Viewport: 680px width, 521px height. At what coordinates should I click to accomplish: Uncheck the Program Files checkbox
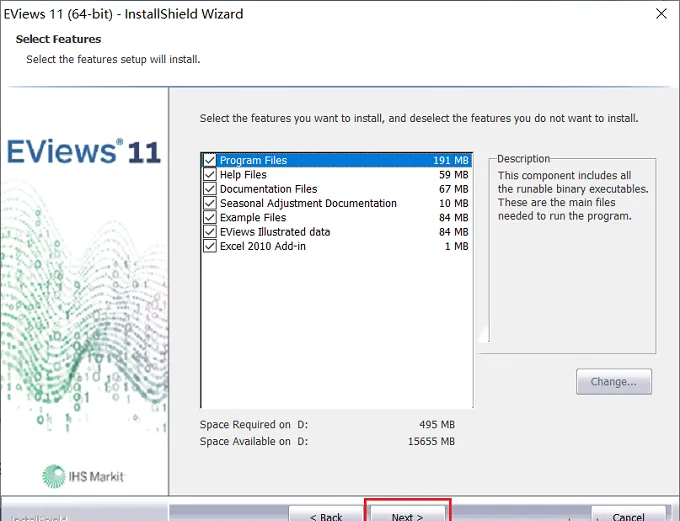[x=210, y=160]
